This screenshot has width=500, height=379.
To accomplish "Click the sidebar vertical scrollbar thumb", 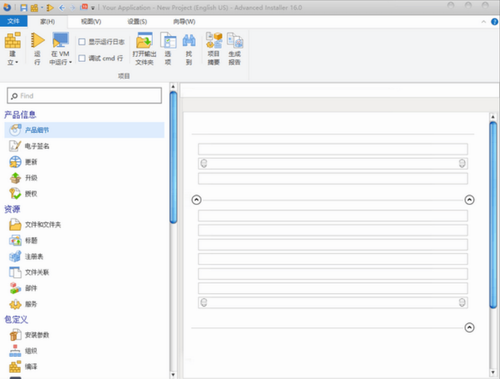I will tap(173, 157).
